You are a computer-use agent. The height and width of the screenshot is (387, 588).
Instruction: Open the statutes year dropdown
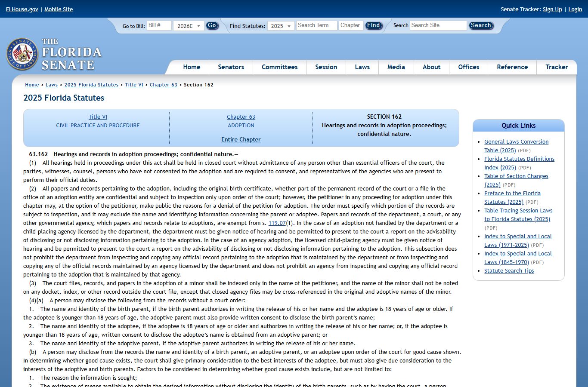281,26
